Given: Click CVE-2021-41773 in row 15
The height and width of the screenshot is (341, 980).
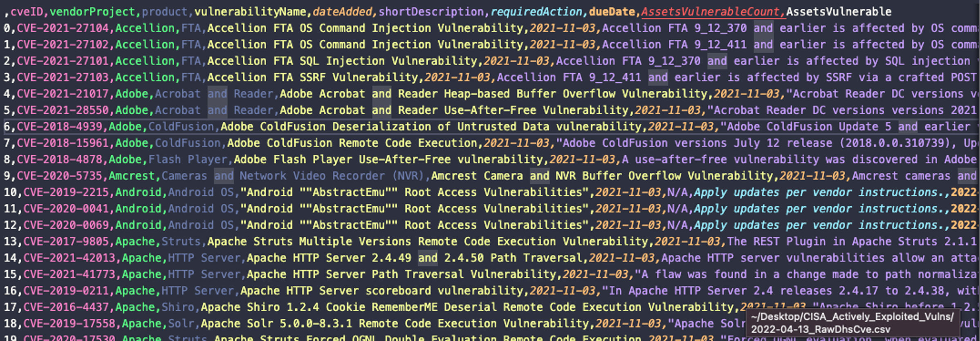Looking at the screenshot, I should pos(70,274).
